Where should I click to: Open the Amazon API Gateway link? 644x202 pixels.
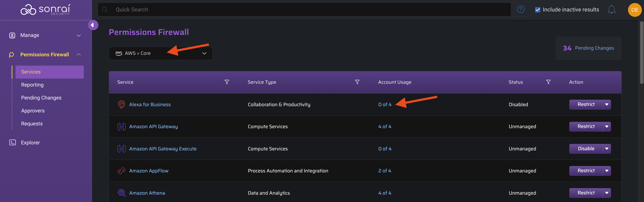coord(153,126)
